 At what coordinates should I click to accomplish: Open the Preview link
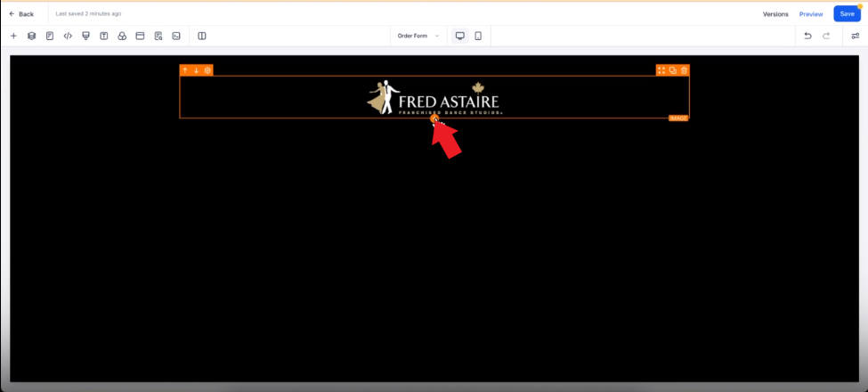[x=811, y=14]
